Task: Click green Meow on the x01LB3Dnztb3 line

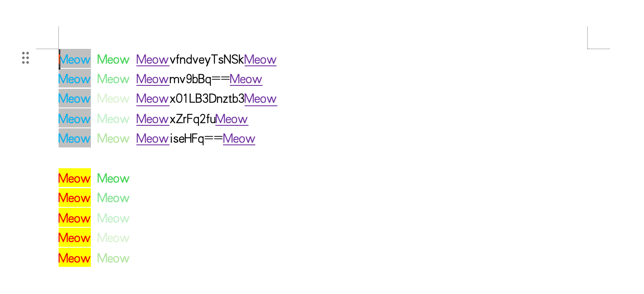Action: point(113,99)
